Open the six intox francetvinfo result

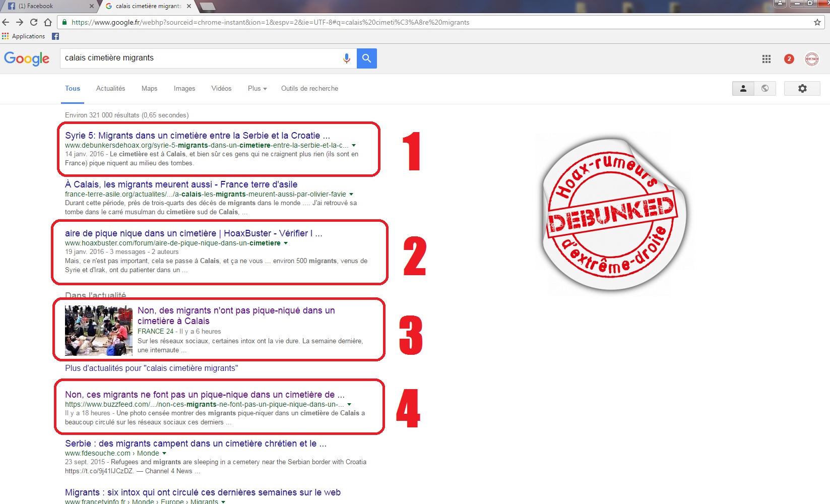point(203,492)
